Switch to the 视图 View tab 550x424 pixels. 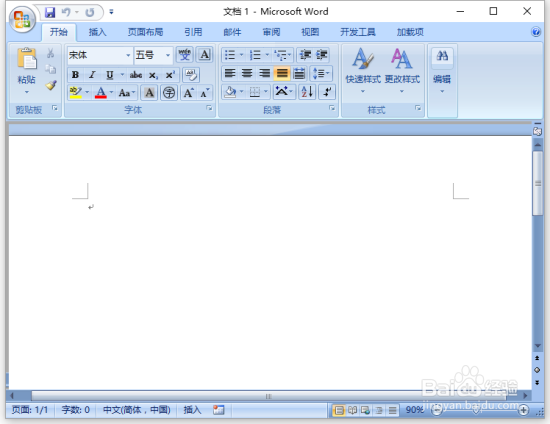point(310,32)
